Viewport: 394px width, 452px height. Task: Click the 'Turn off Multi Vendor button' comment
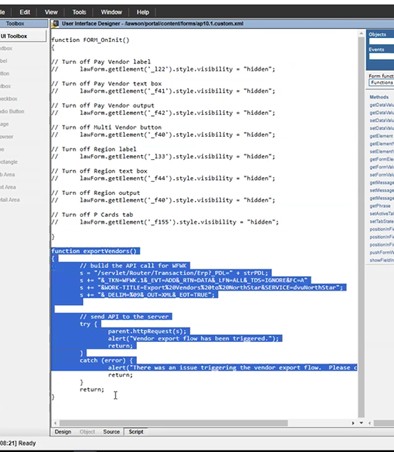click(107, 127)
